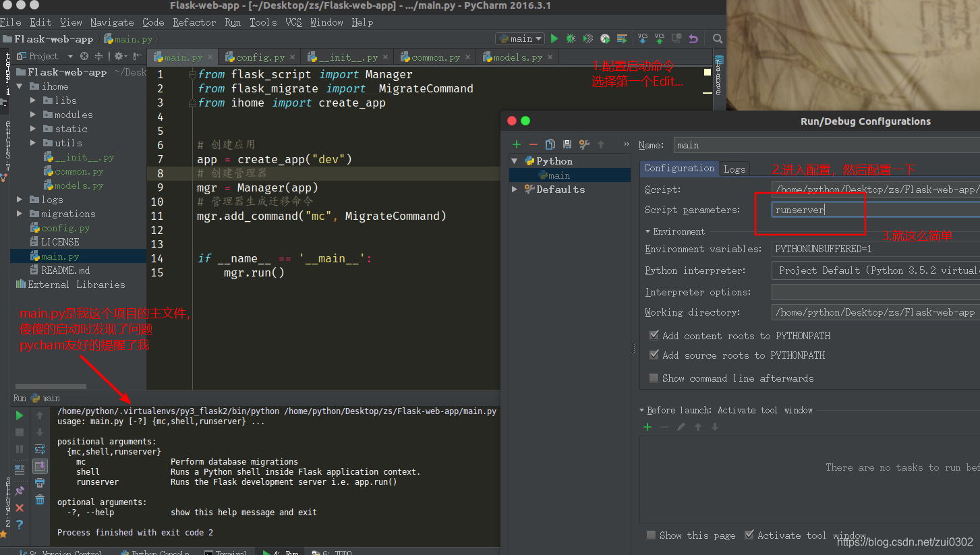The height and width of the screenshot is (555, 980).
Task: Open the Navigate menu
Action: coord(112,22)
